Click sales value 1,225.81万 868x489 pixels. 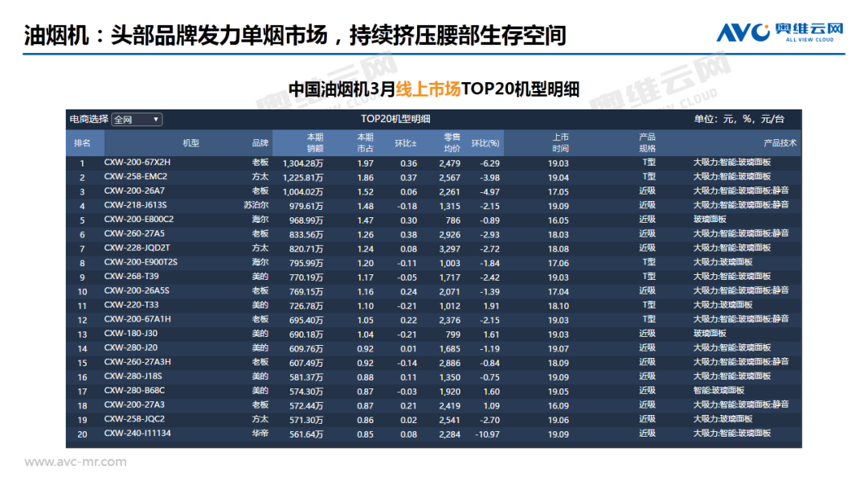(303, 178)
